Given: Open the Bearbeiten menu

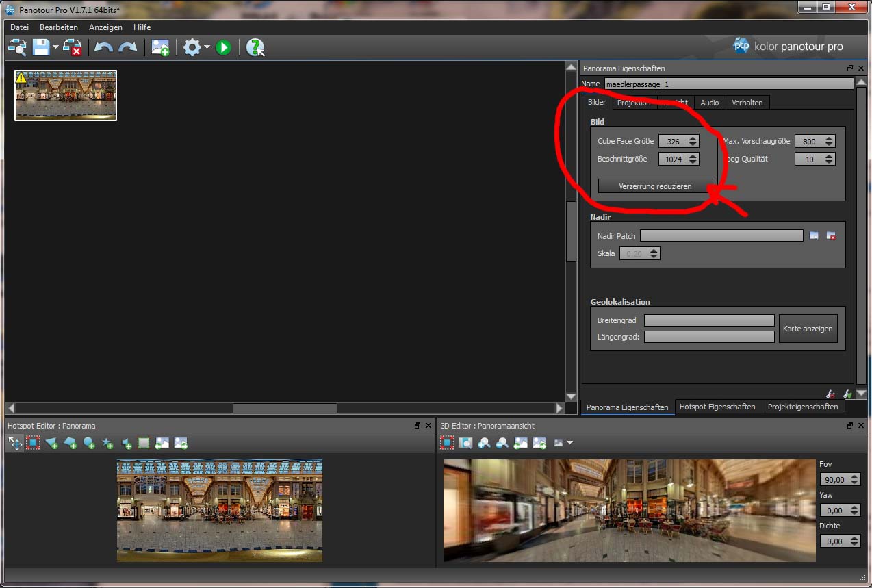Looking at the screenshot, I should coord(59,27).
